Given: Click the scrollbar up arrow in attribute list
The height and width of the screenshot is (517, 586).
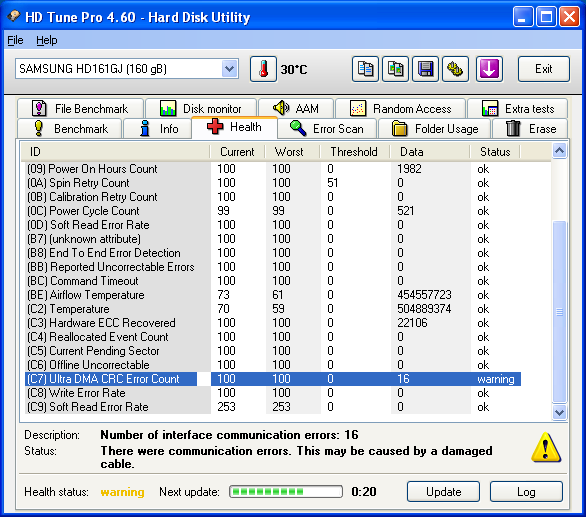Looking at the screenshot, I should (559, 151).
